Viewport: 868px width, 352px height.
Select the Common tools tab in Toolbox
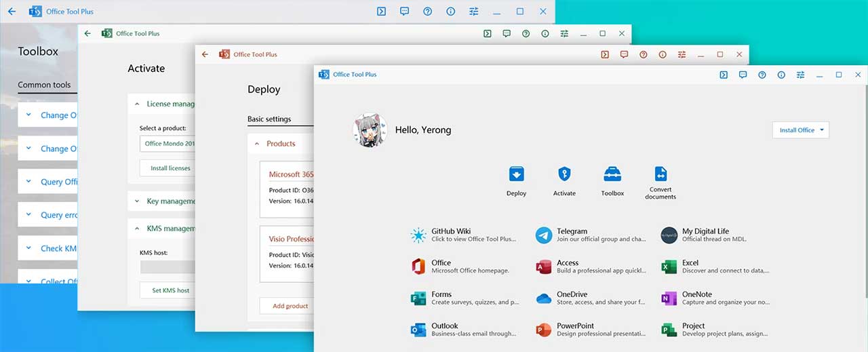pyautogui.click(x=44, y=85)
